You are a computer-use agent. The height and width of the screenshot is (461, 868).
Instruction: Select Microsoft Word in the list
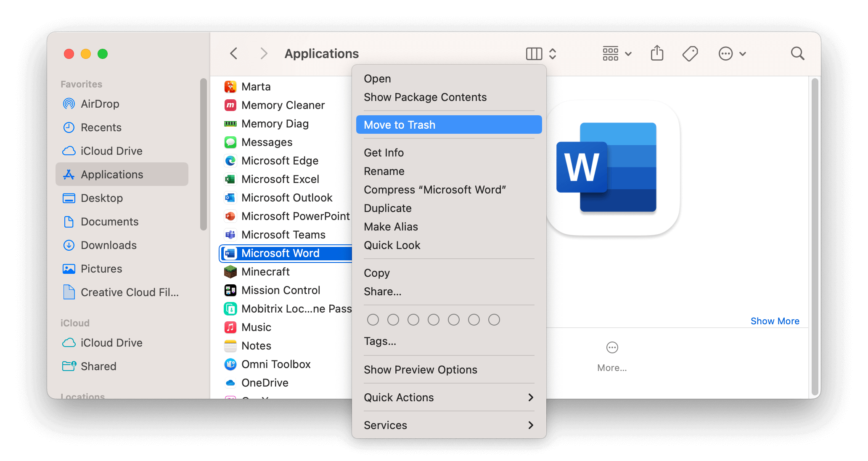tap(286, 253)
